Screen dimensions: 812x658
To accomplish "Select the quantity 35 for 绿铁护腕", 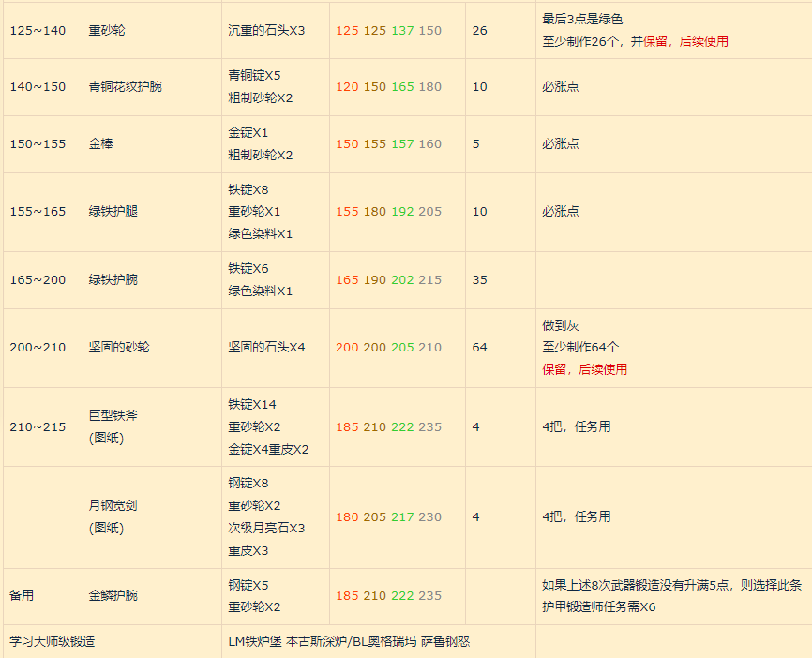I will click(x=479, y=279).
